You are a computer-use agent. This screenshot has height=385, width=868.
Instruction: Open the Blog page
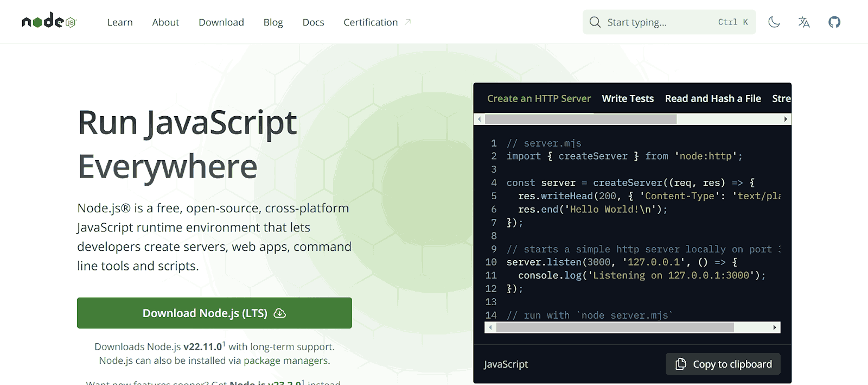(x=273, y=22)
